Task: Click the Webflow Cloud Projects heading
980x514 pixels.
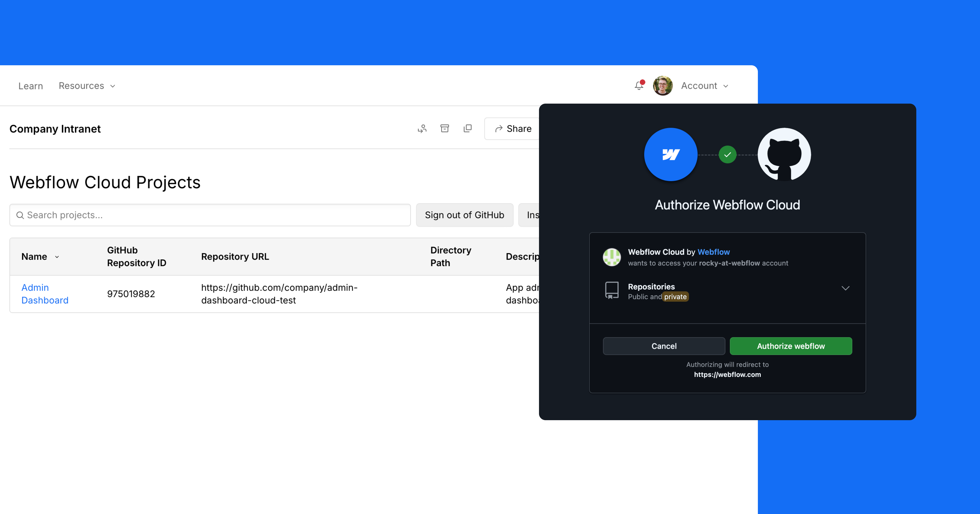Action: 105,183
